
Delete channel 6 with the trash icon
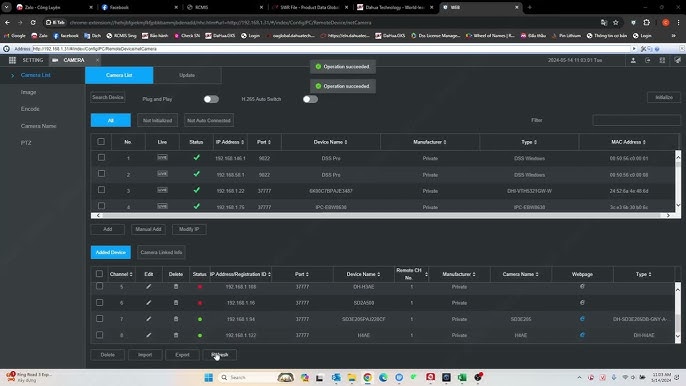click(176, 302)
